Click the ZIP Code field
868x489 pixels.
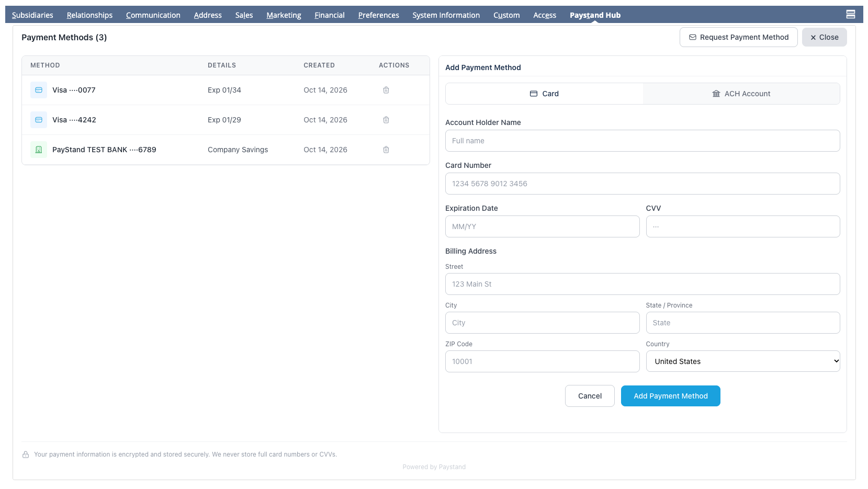[542, 361]
